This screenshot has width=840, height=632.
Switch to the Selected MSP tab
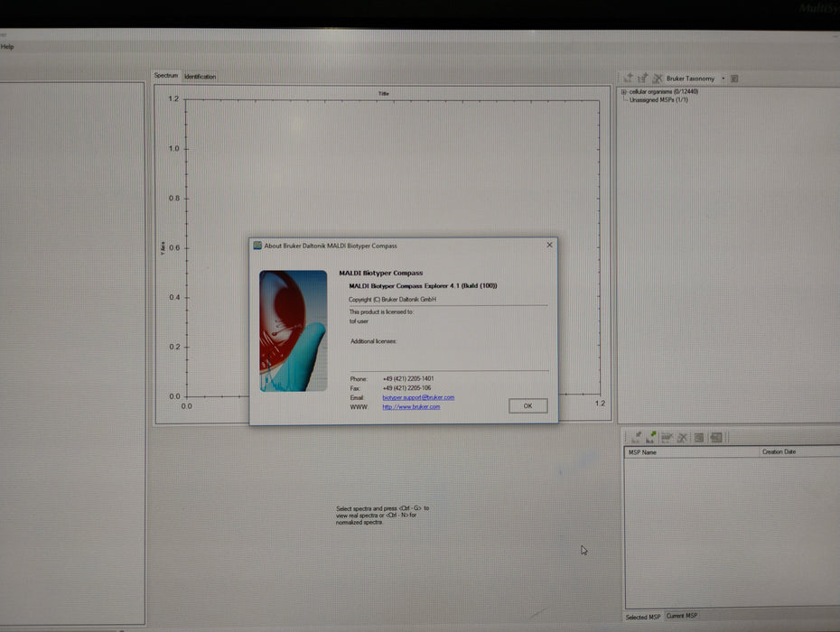point(643,617)
